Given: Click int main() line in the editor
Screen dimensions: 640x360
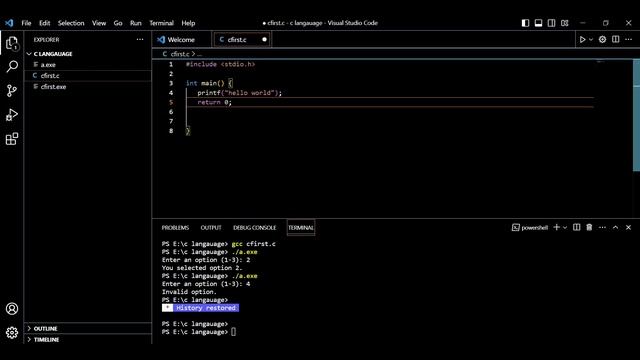Looking at the screenshot, I should (x=209, y=83).
